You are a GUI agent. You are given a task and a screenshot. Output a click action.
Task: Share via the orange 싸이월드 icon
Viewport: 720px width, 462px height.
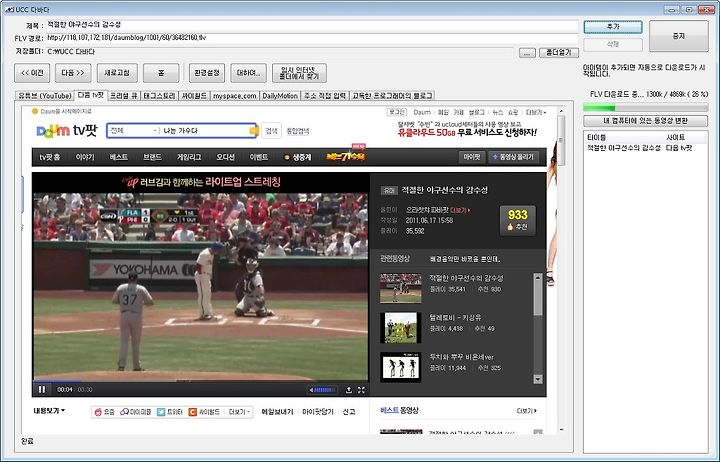(193, 412)
